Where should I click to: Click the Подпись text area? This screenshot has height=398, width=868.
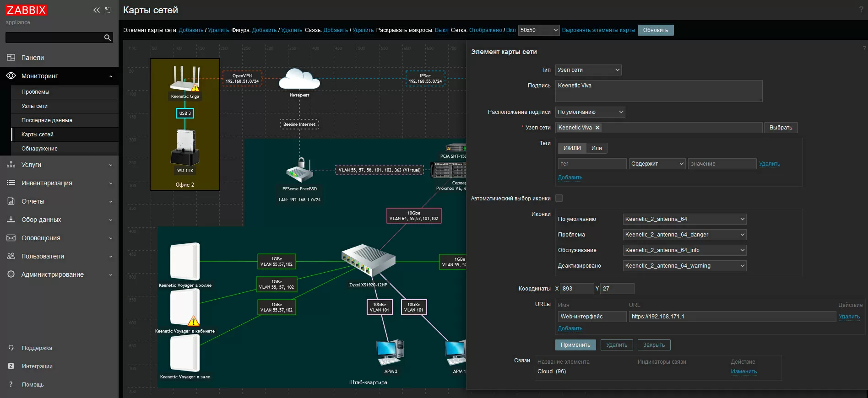[659, 91]
